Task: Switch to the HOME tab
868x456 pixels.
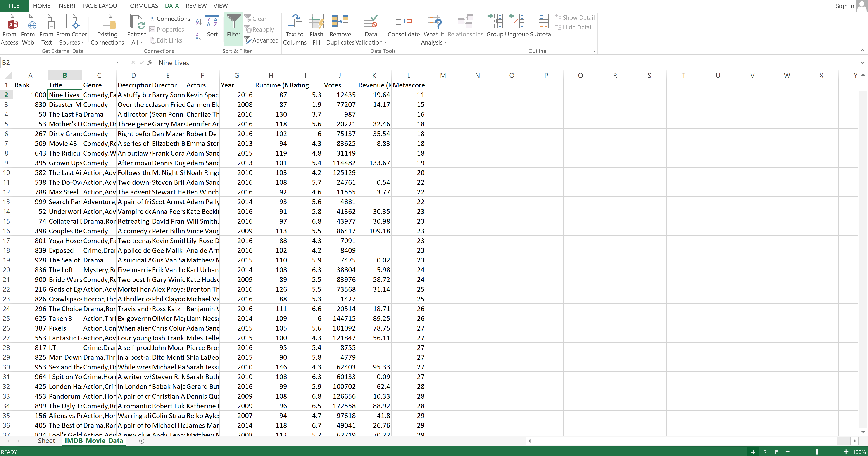Action: coord(41,6)
